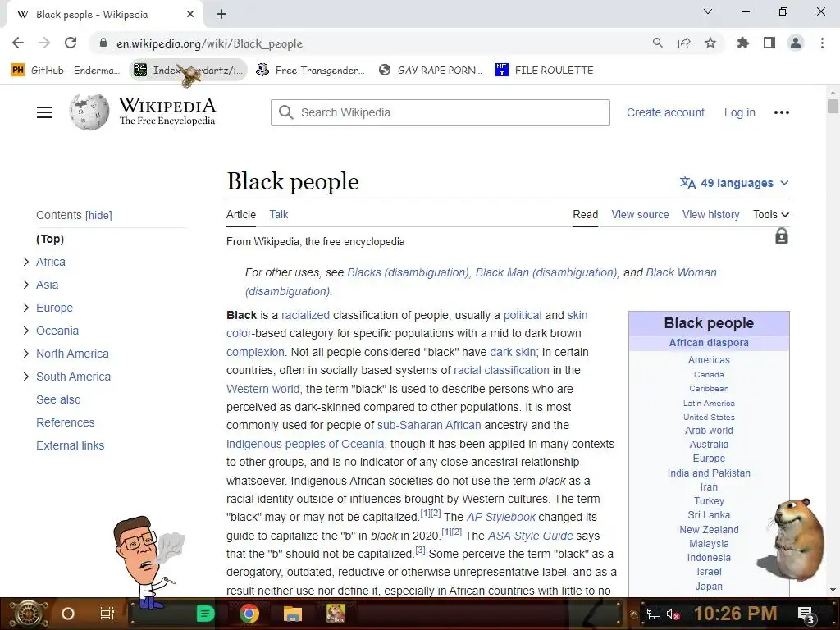Open the Tools dropdown menu
Viewport: 840px width, 630px height.
click(x=771, y=214)
